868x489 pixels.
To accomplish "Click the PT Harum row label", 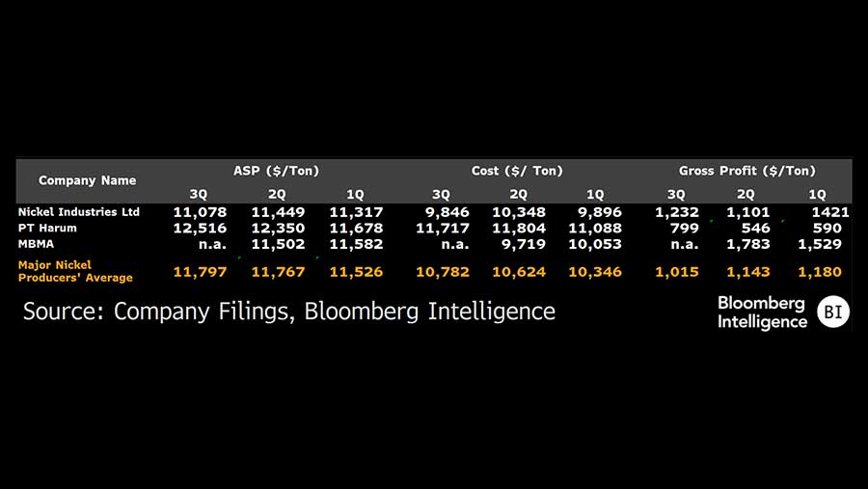I will coord(47,229).
